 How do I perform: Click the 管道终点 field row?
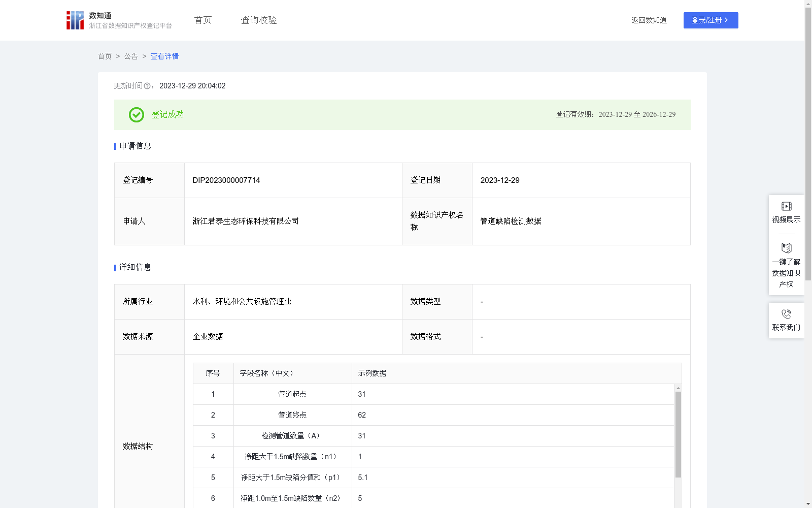tap(433, 415)
